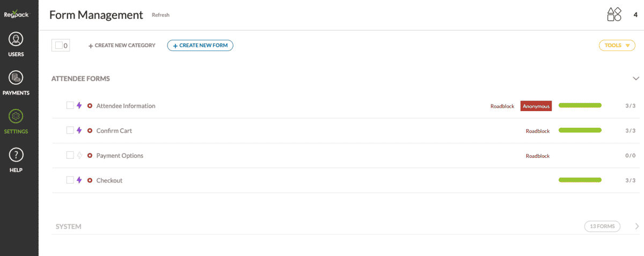Open the Payments section icon
Image resolution: width=644 pixels, height=256 pixels.
tap(16, 78)
